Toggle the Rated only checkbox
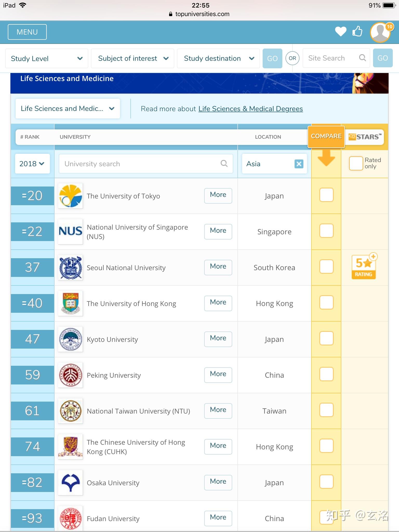399x532 pixels. (356, 163)
